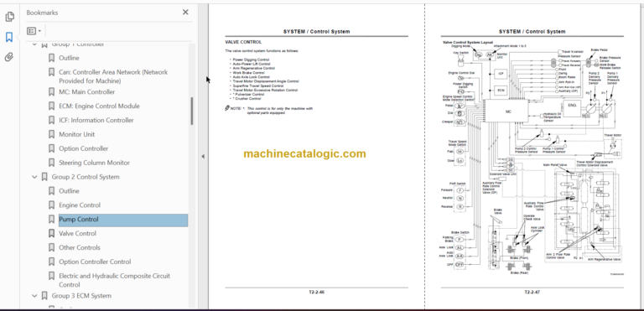Jump to the Monitor Unit bookmark
644x311 pixels.
77,134
